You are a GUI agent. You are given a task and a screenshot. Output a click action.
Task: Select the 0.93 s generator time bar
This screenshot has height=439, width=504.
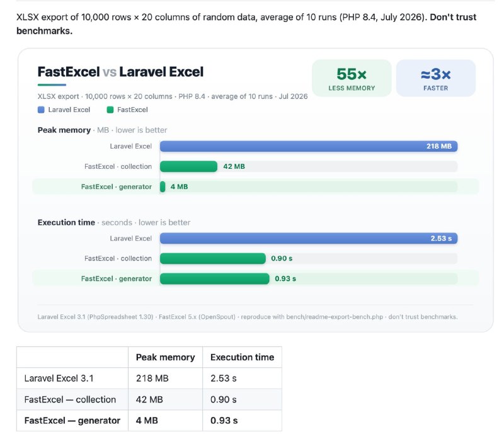(214, 278)
